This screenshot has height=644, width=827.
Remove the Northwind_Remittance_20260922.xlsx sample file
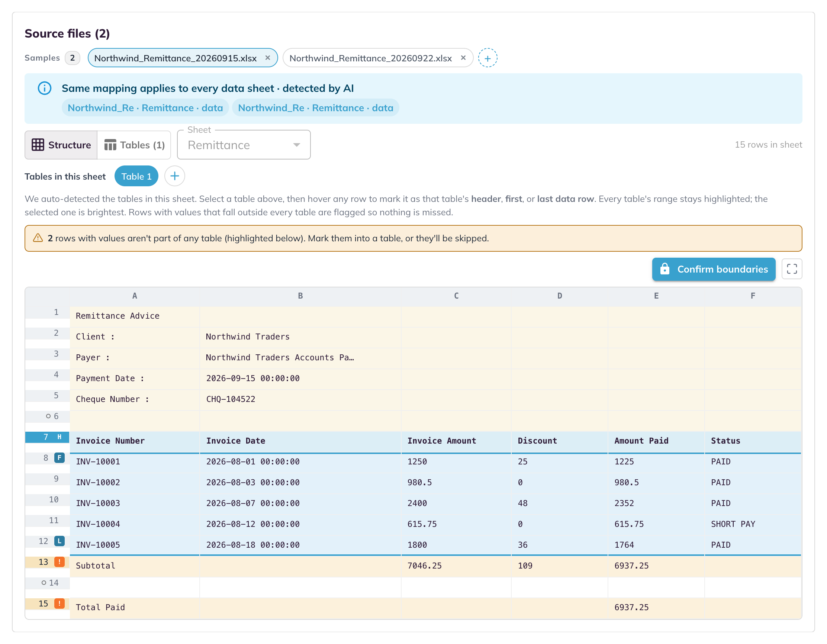click(x=463, y=58)
